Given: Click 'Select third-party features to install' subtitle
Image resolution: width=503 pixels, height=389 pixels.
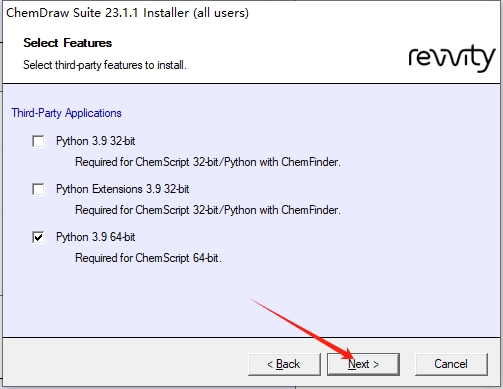Looking at the screenshot, I should click(x=105, y=65).
